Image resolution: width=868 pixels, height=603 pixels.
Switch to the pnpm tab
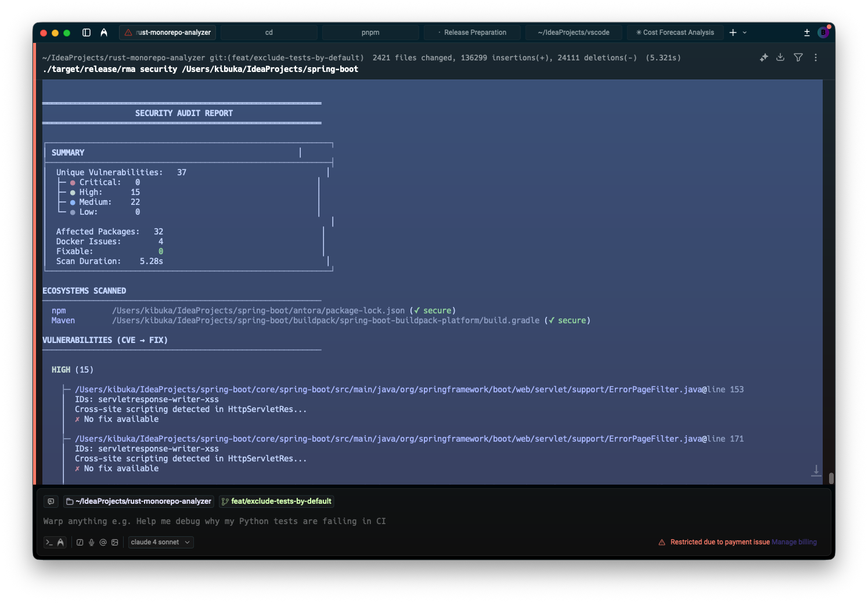click(370, 33)
